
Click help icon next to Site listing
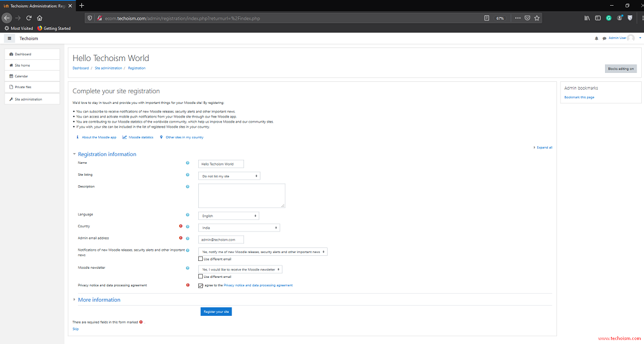[188, 175]
